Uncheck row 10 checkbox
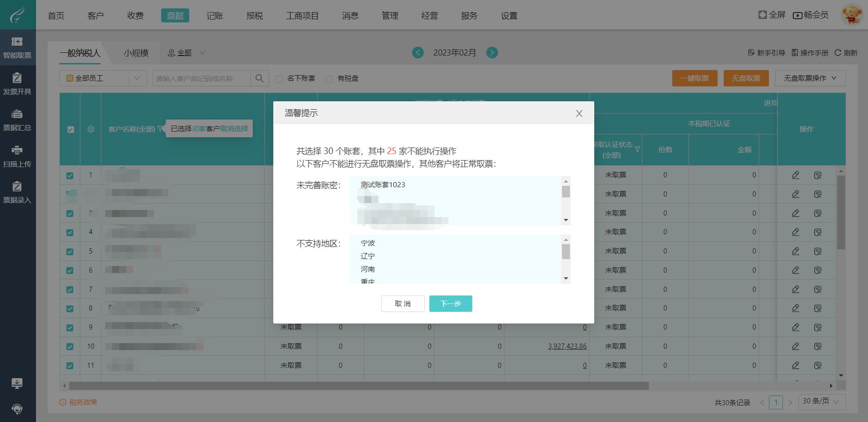868x422 pixels. pyautogui.click(x=70, y=347)
